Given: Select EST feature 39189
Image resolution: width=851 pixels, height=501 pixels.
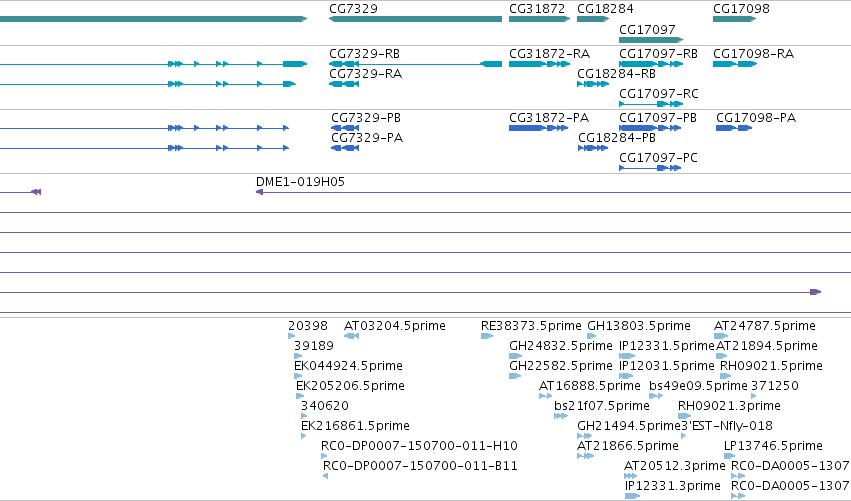Looking at the screenshot, I should pyautogui.click(x=298, y=356).
